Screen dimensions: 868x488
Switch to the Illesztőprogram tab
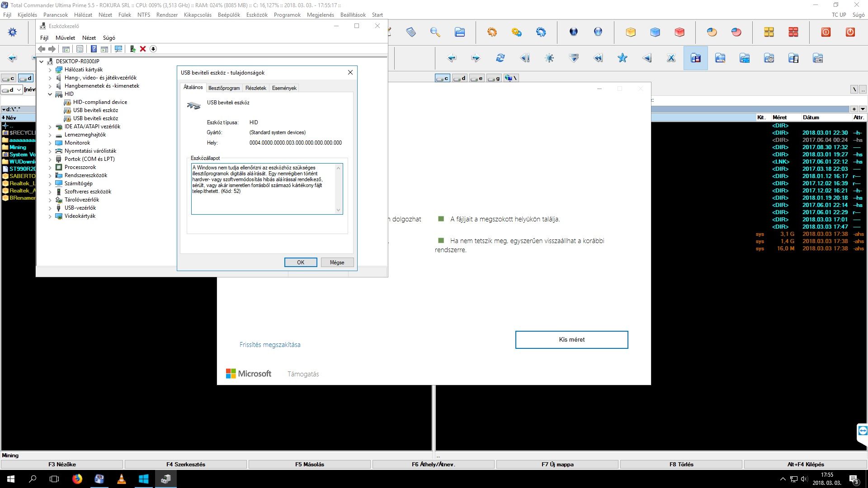tap(224, 88)
